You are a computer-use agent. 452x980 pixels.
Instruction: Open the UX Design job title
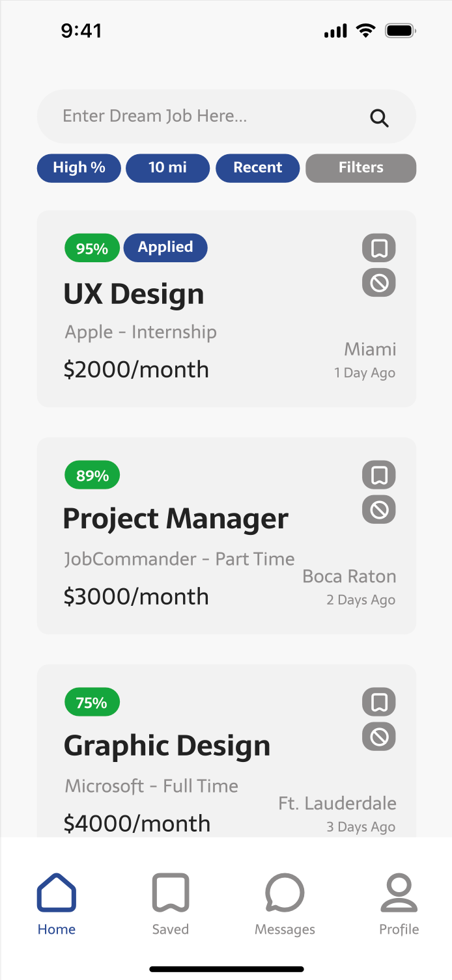click(134, 294)
